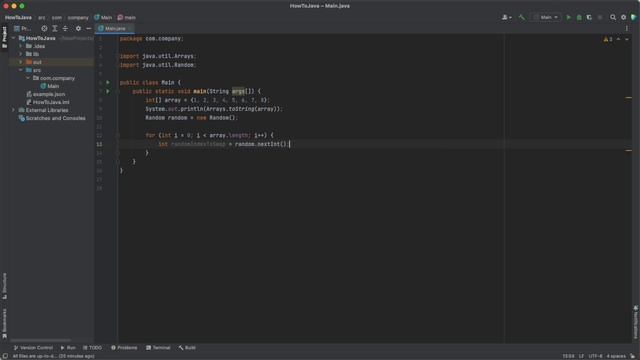Collapse all icon in Project panel toolbar
Screen dimensions: 640x360
point(65,29)
